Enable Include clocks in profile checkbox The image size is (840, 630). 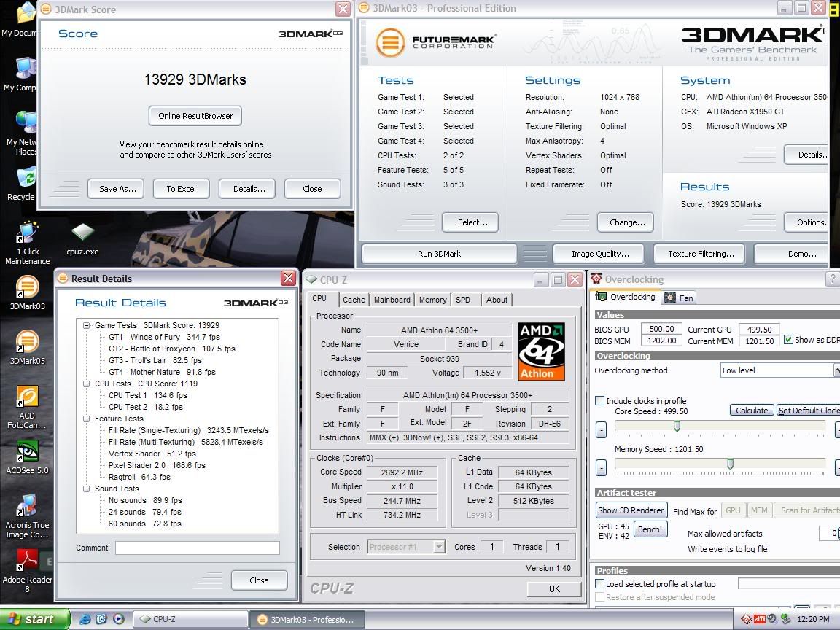(x=600, y=401)
